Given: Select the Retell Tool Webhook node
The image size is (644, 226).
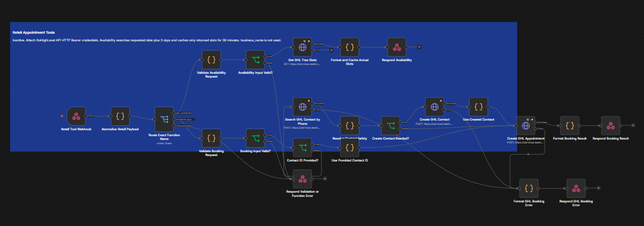Looking at the screenshot, I should pyautogui.click(x=76, y=116).
